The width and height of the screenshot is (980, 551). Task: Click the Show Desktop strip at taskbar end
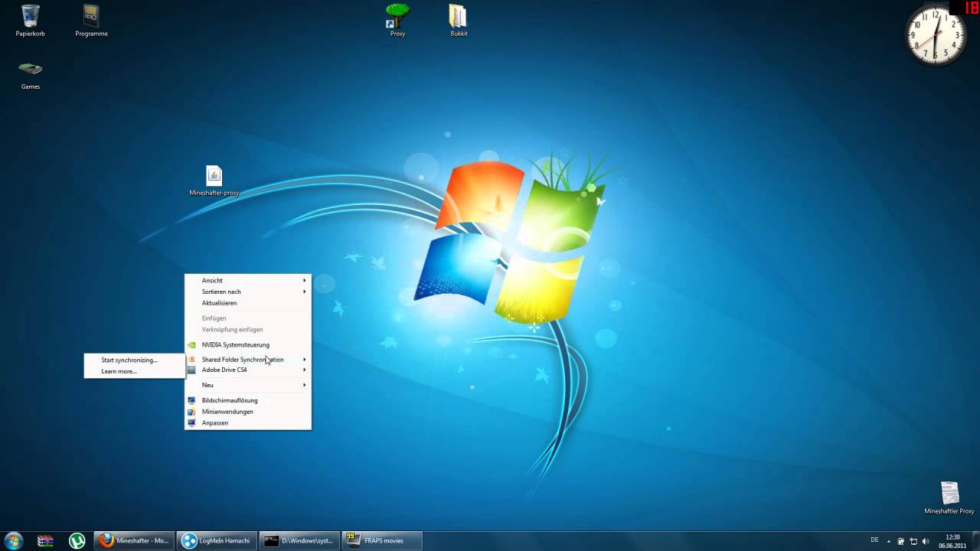pos(975,541)
